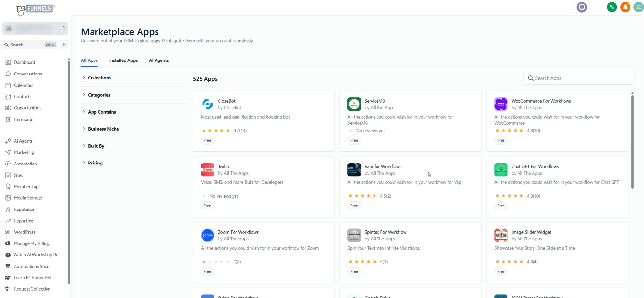
Task: Open the orange notifications bell
Action: click(x=626, y=7)
